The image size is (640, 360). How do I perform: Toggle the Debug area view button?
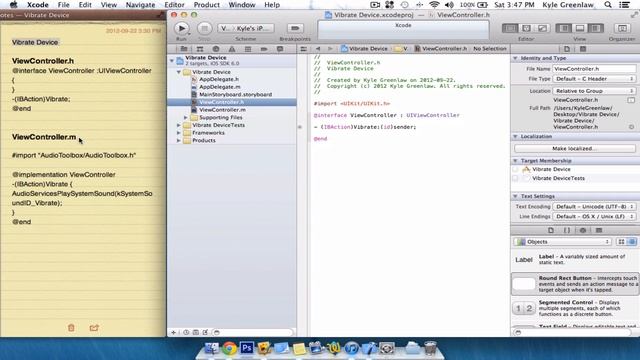click(x=580, y=28)
